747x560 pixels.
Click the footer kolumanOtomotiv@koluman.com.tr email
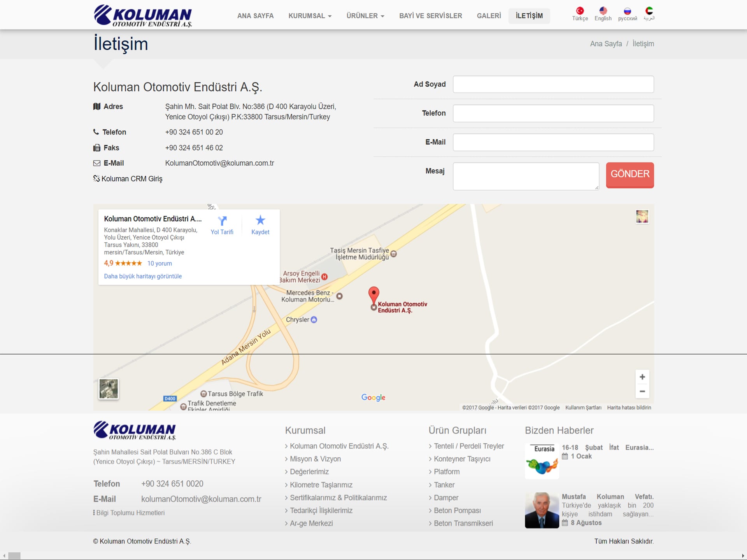point(201,499)
